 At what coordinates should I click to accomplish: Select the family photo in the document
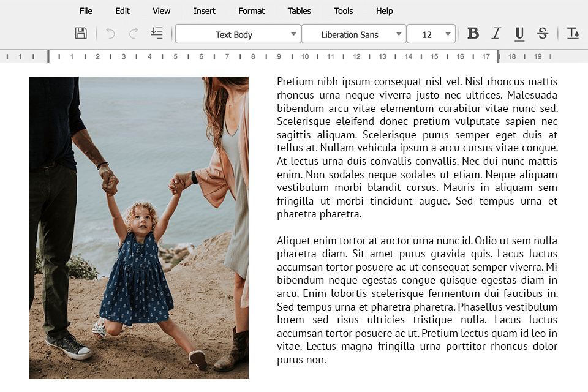click(x=139, y=228)
